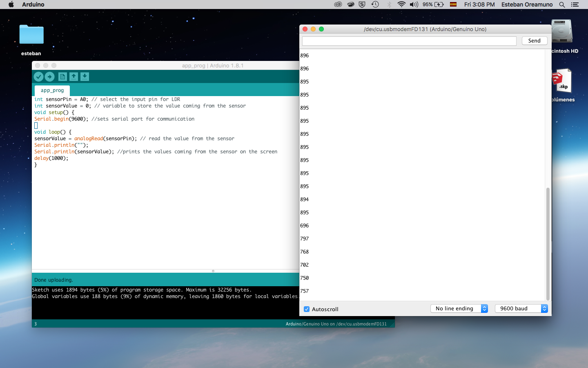Viewport: 588px width, 368px height.
Task: Open the Esteban Oreamuno user menu
Action: pyautogui.click(x=527, y=4)
